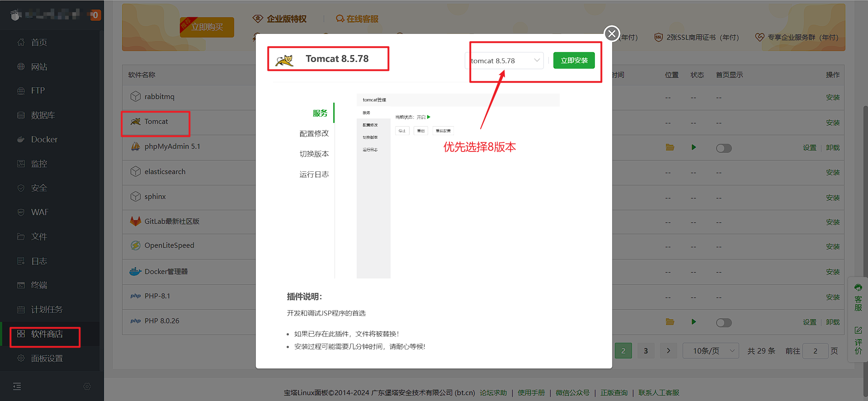868x401 pixels.
Task: Toggle phpMyAdmin 首页显示 switch
Action: [724, 148]
